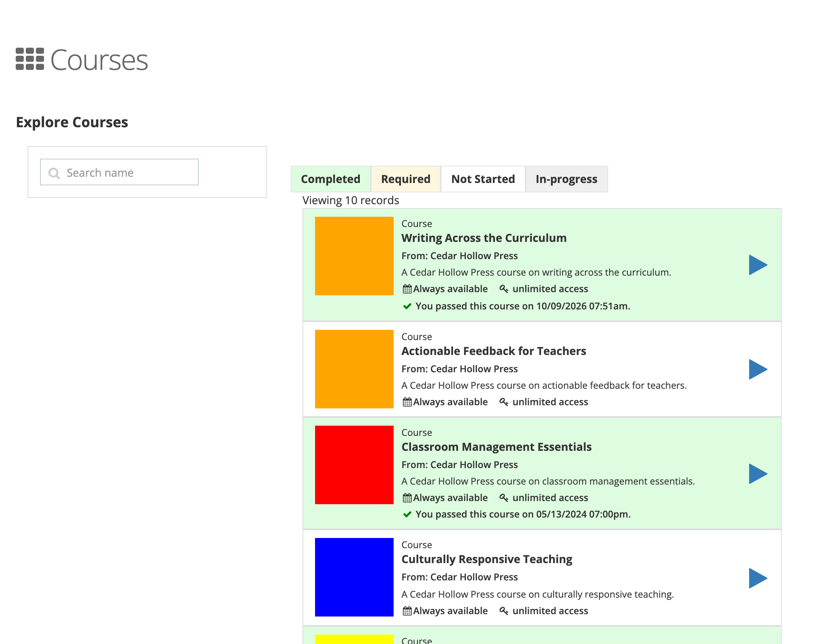The width and height of the screenshot is (821, 644).
Task: Click red thumbnail of Classroom Management Essentials
Action: [x=354, y=465]
